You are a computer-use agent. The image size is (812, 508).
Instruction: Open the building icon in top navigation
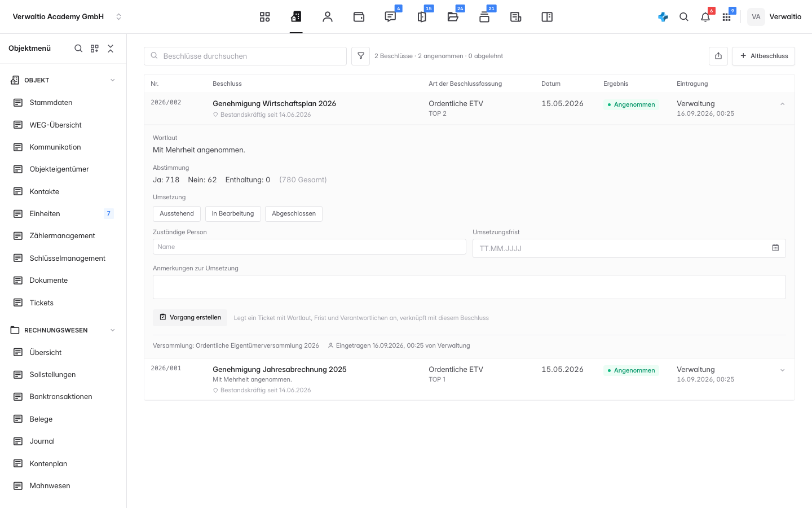tap(296, 17)
